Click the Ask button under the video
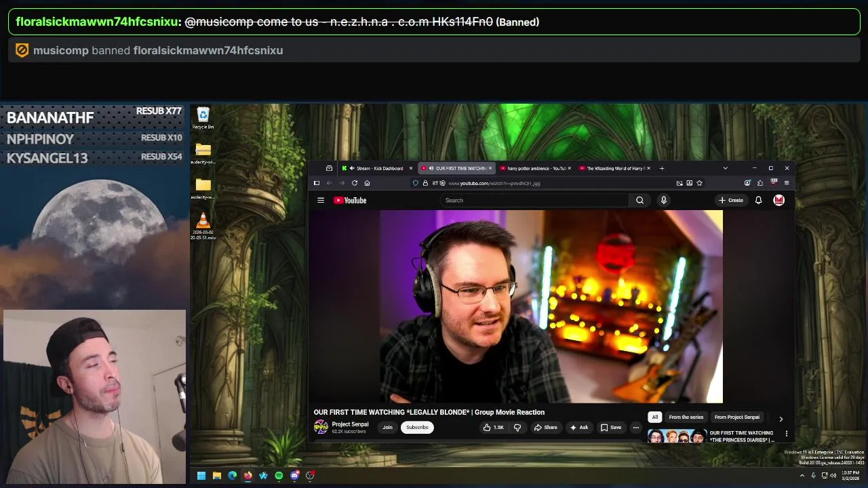The height and width of the screenshot is (488, 868). pyautogui.click(x=578, y=427)
